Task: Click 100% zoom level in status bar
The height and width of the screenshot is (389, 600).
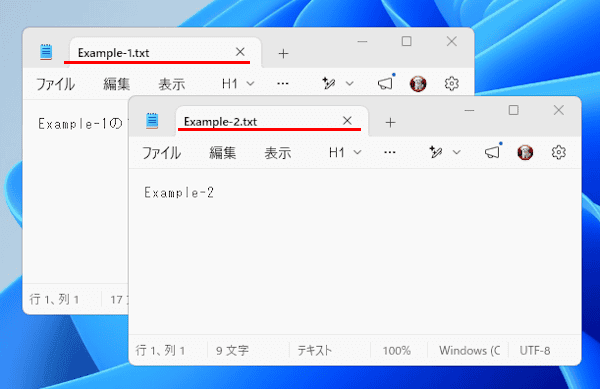Action: pos(397,350)
